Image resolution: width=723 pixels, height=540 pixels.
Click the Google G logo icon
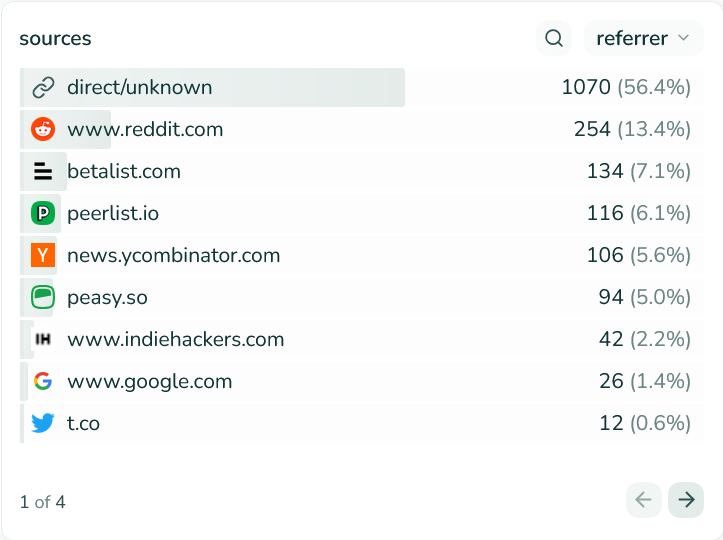[x=43, y=382]
